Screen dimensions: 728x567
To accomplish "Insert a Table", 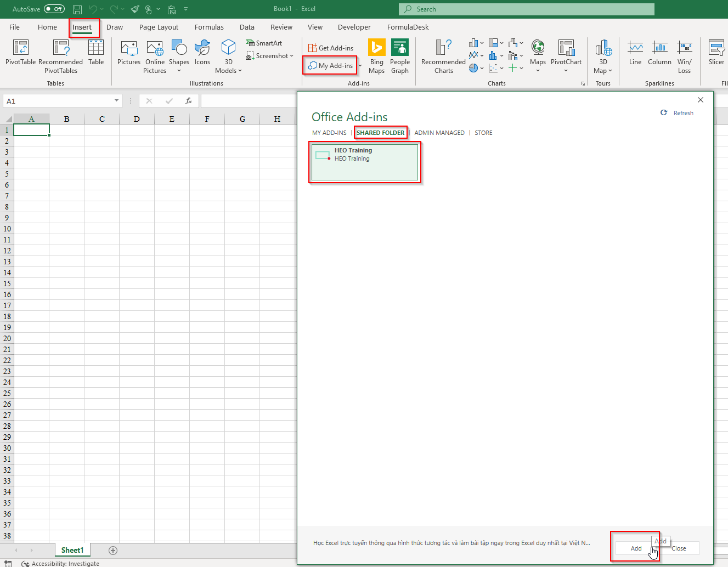I will pyautogui.click(x=96, y=53).
